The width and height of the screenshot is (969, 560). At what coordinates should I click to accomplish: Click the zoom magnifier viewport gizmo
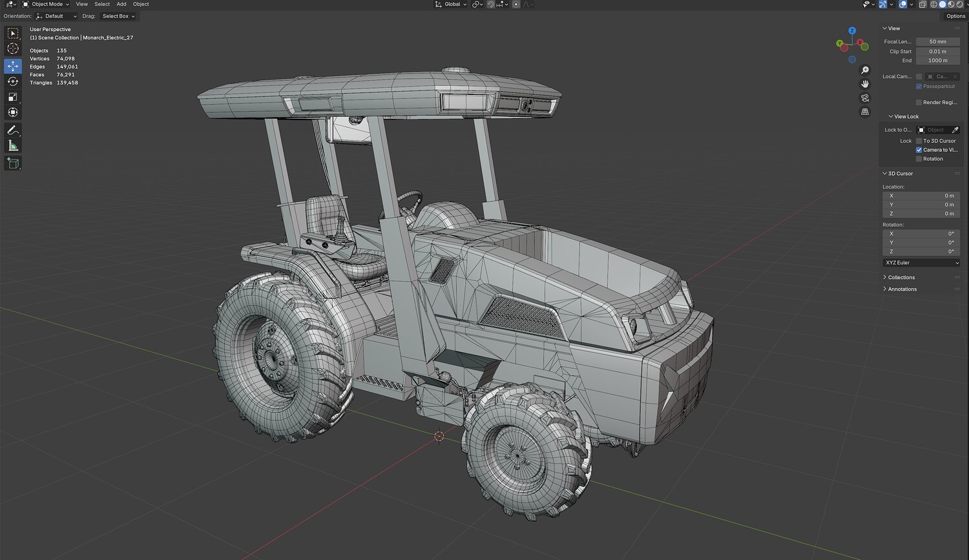[x=865, y=70]
